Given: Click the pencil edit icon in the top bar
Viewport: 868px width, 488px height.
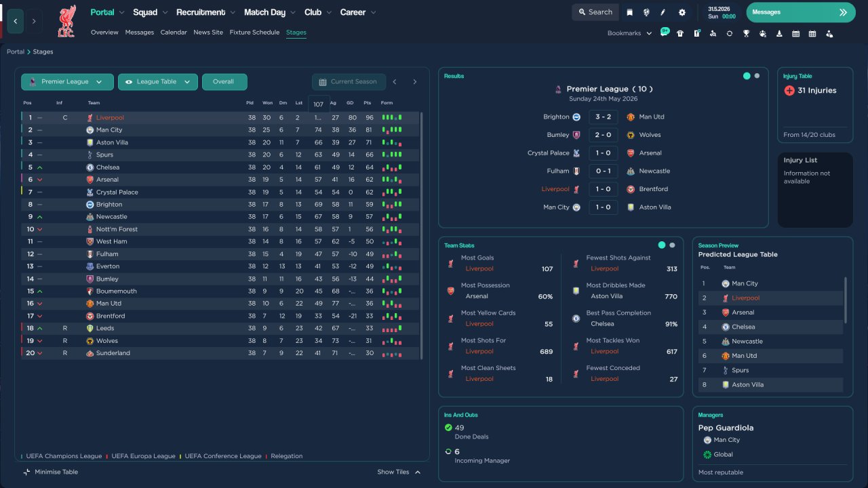Looking at the screenshot, I should coord(664,12).
